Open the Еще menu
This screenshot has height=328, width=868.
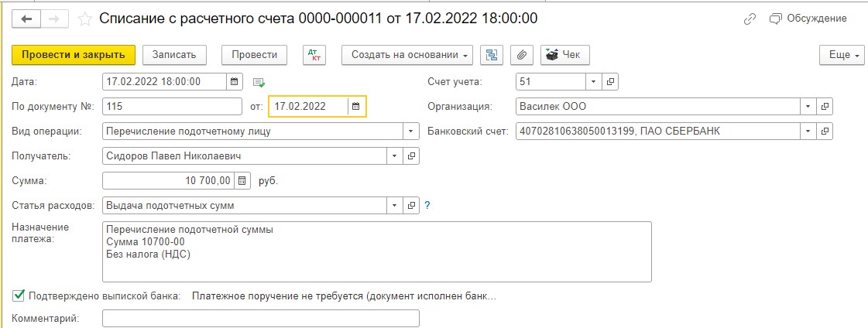point(842,55)
